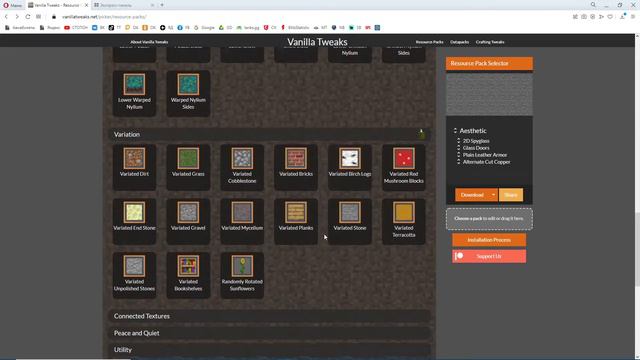Image resolution: width=640 pixels, height=360 pixels.
Task: Open the Download dropdown arrow
Action: click(493, 195)
